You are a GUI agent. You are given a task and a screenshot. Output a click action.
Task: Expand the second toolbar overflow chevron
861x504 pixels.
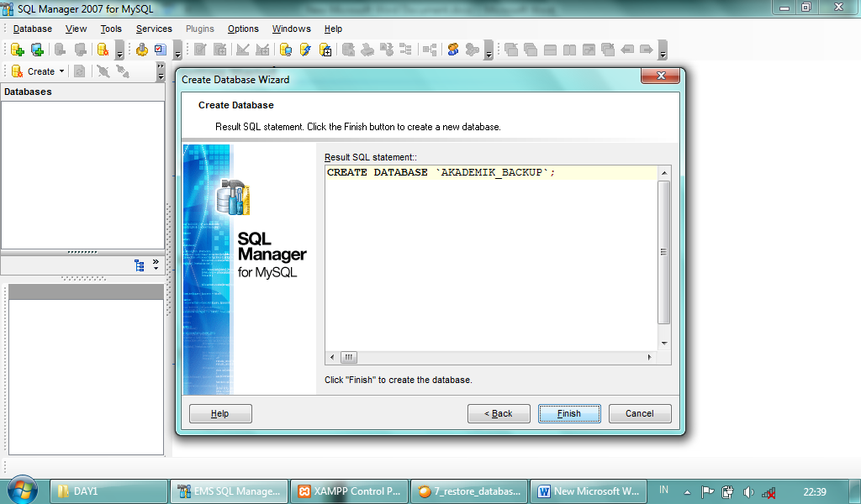pyautogui.click(x=178, y=51)
